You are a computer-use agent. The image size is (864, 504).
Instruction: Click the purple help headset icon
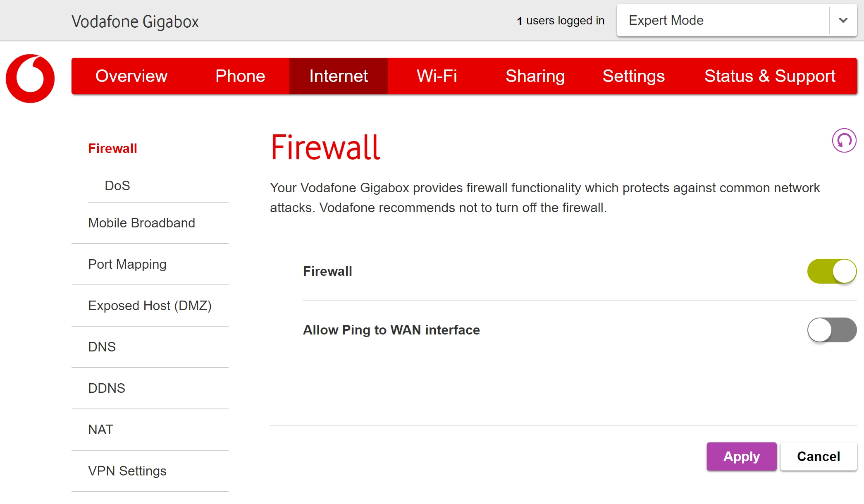click(844, 141)
